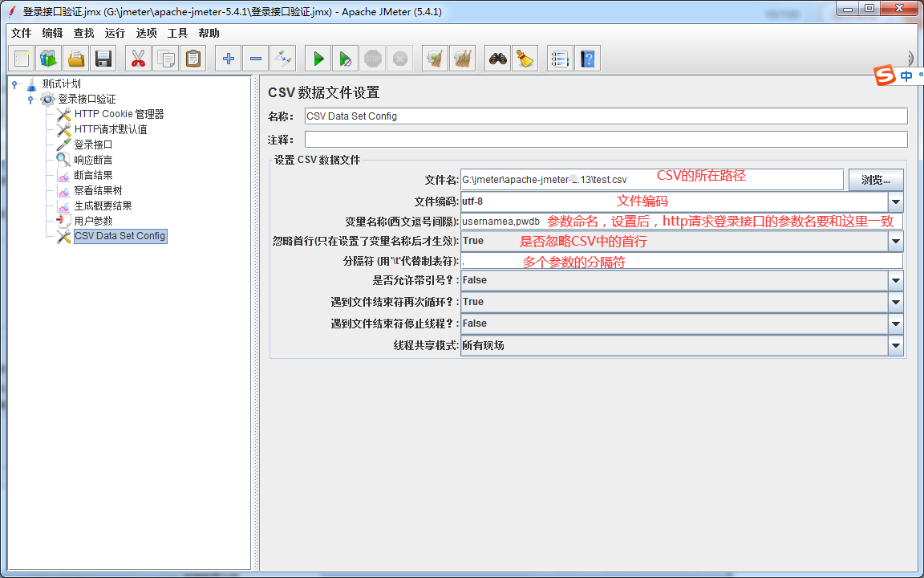Select 登录接口 sampler in tree

93,145
